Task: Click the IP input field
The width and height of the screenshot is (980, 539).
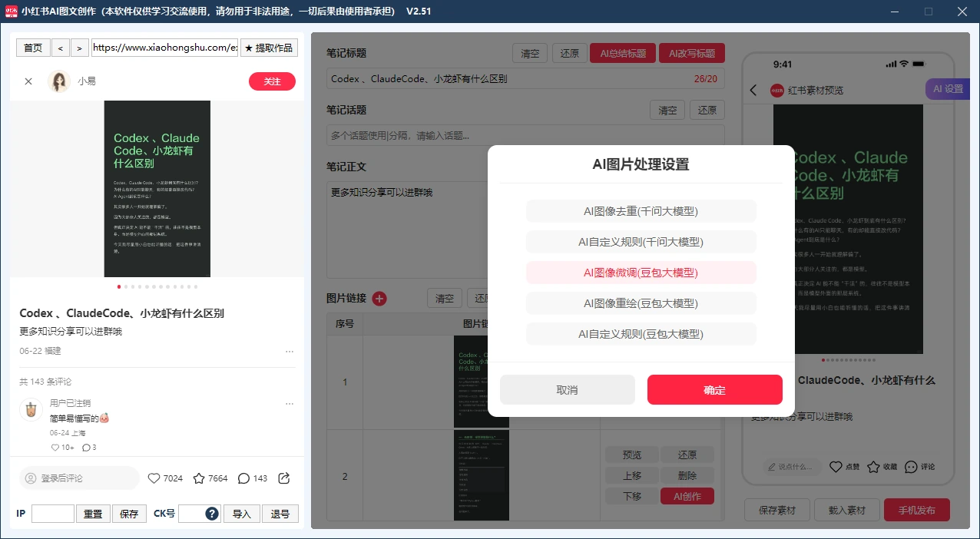Action: point(53,514)
